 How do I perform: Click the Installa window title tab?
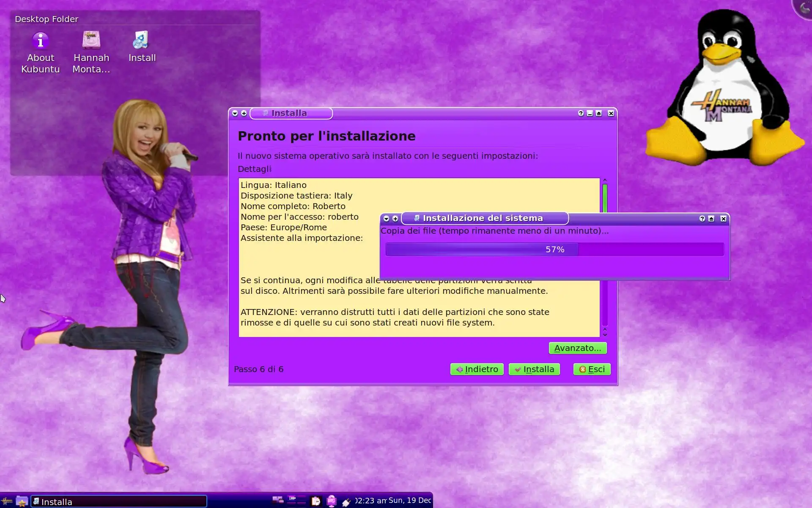click(291, 113)
